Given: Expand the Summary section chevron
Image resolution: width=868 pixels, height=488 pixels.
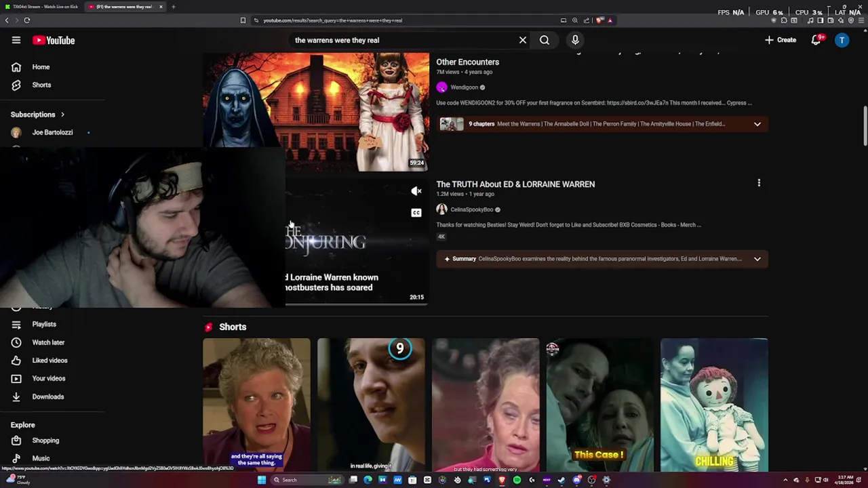Looking at the screenshot, I should [x=757, y=259].
